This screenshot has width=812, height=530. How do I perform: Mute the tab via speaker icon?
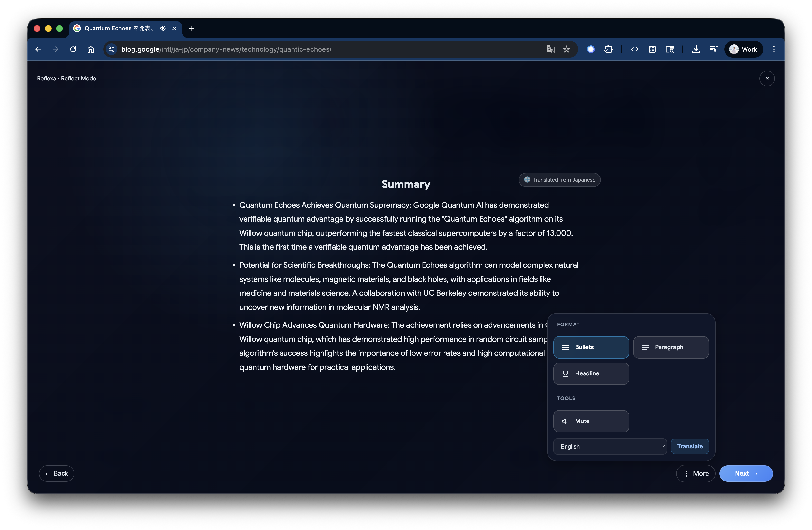(163, 28)
